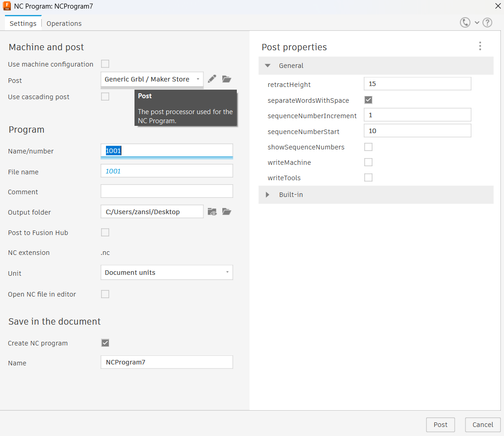The width and height of the screenshot is (504, 436).
Task: Switch to the Operations tab
Action: 64,24
